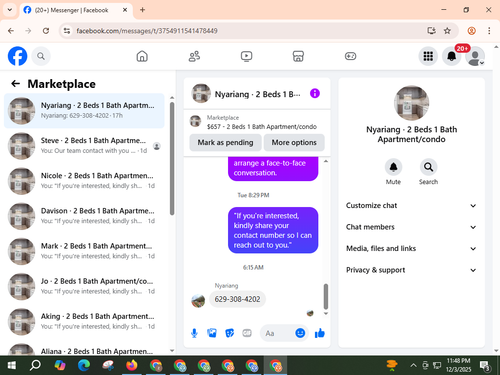Viewport: 500px width, 375px height.
Task: Send a thumbs up like
Action: point(320,333)
